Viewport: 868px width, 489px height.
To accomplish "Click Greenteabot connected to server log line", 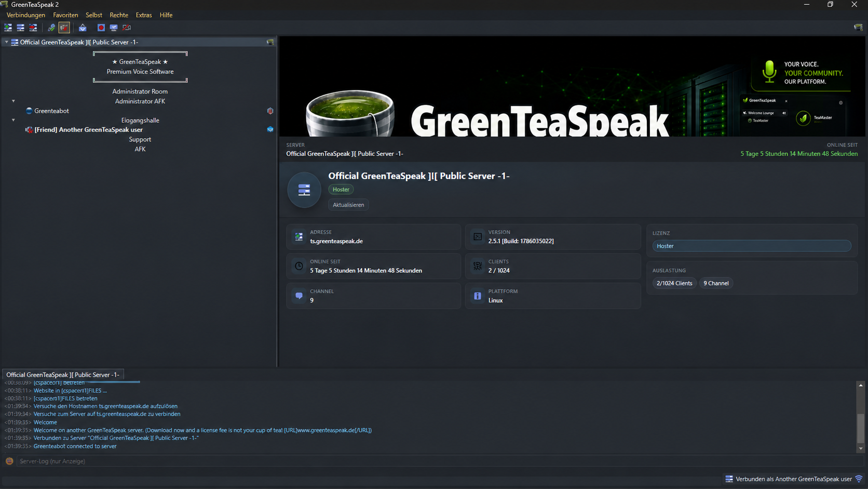I will [75, 446].
